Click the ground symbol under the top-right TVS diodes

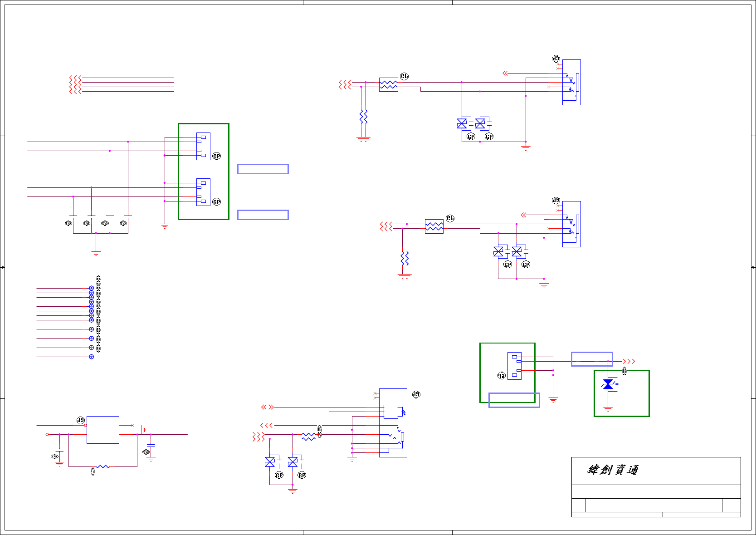click(526, 148)
